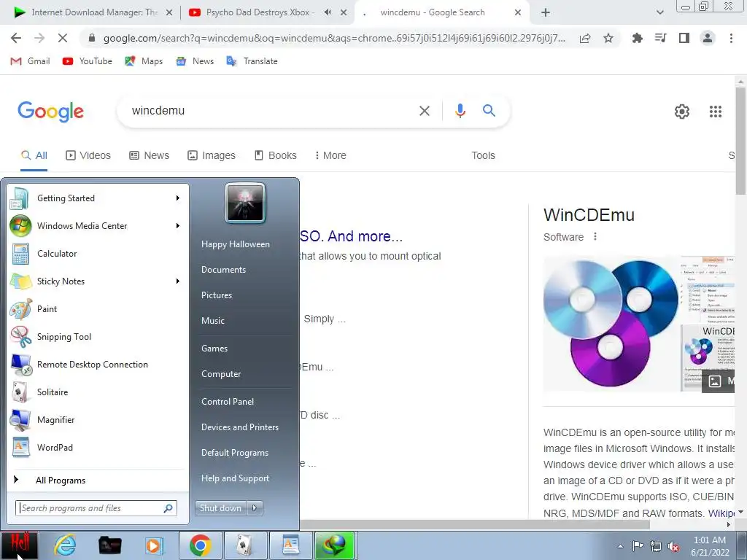Expand Windows Media Center submenu arrow
Image resolution: width=747 pixels, height=560 pixels.
[178, 226]
